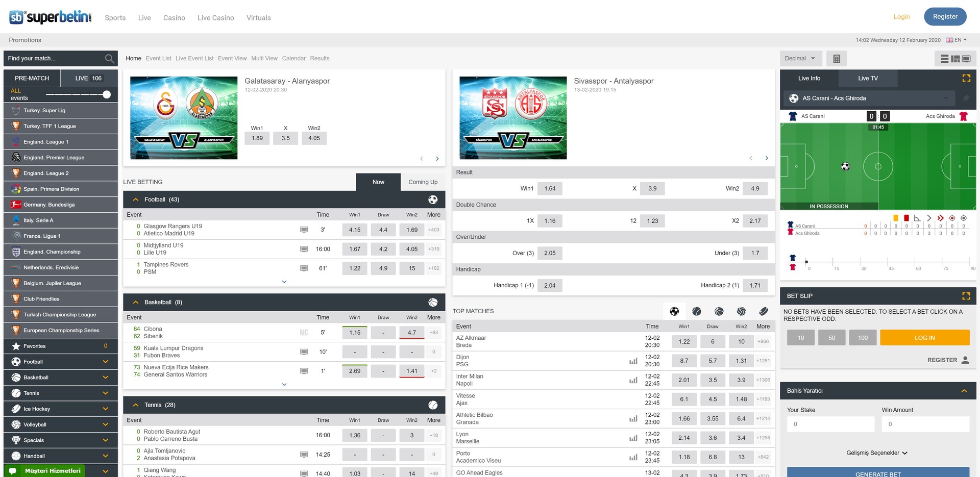This screenshot has width=980, height=477.
Task: Click the Login link
Action: (901, 17)
